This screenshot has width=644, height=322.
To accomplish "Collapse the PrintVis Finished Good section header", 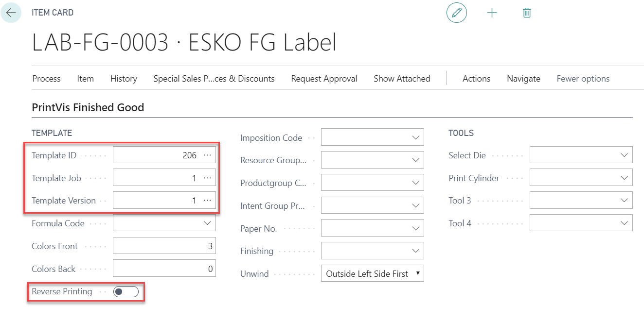I will point(88,107).
